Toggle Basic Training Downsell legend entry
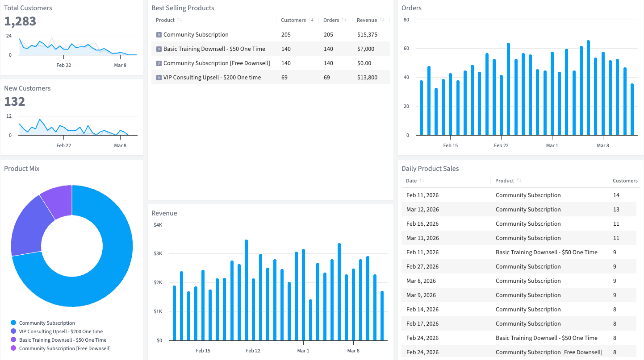The height and width of the screenshot is (360, 644). pos(63,340)
